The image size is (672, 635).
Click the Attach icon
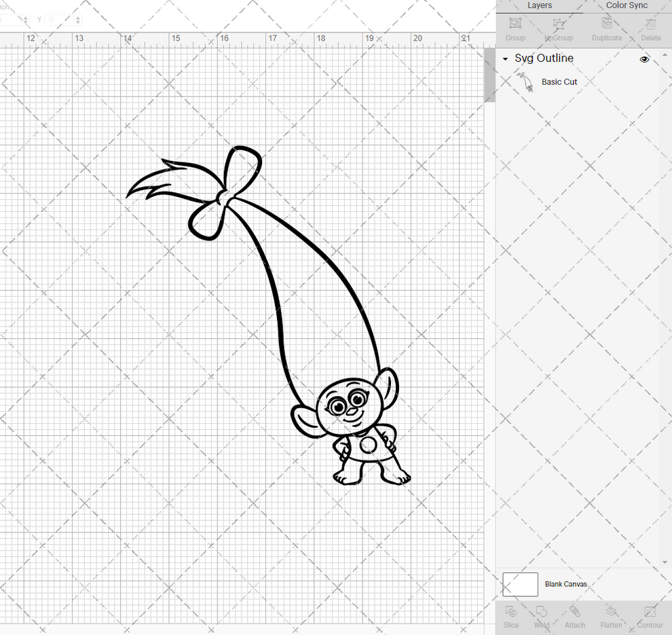coord(574,617)
